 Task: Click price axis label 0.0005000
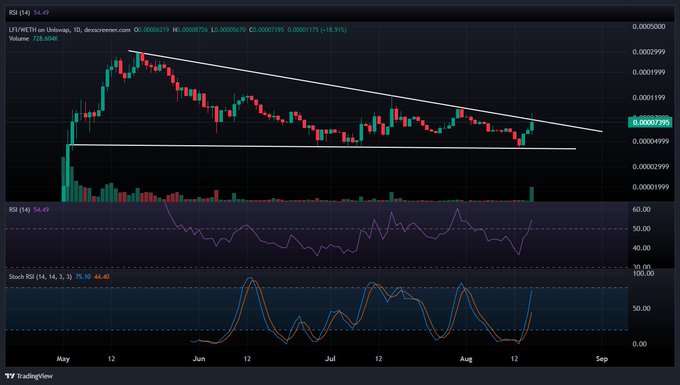coord(648,26)
